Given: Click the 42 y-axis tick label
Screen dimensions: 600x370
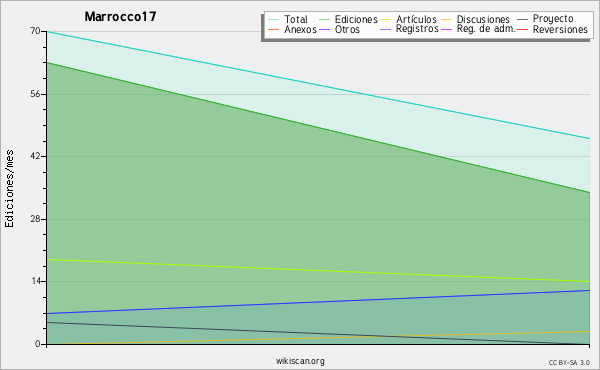Looking at the screenshot, I should point(35,156).
